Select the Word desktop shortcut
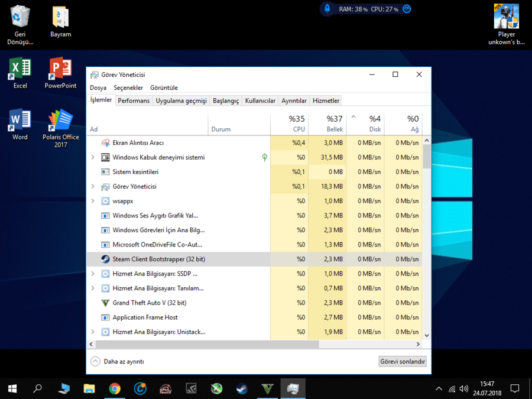 (x=20, y=125)
